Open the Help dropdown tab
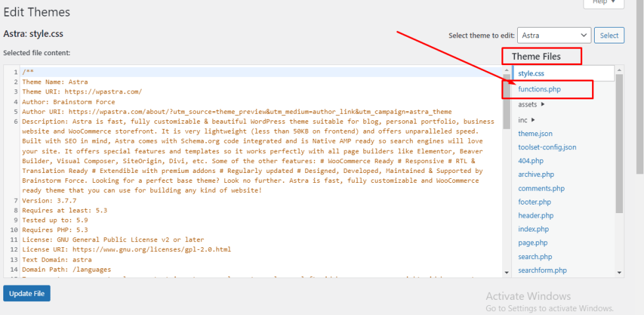Image resolution: width=644 pixels, height=315 pixels. coord(603,3)
